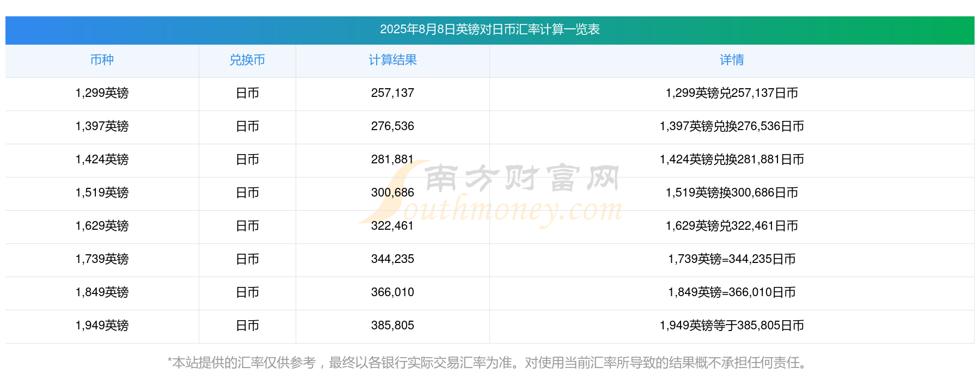Click the result value 366,010
Image resolution: width=980 pixels, height=392 pixels.
click(393, 292)
